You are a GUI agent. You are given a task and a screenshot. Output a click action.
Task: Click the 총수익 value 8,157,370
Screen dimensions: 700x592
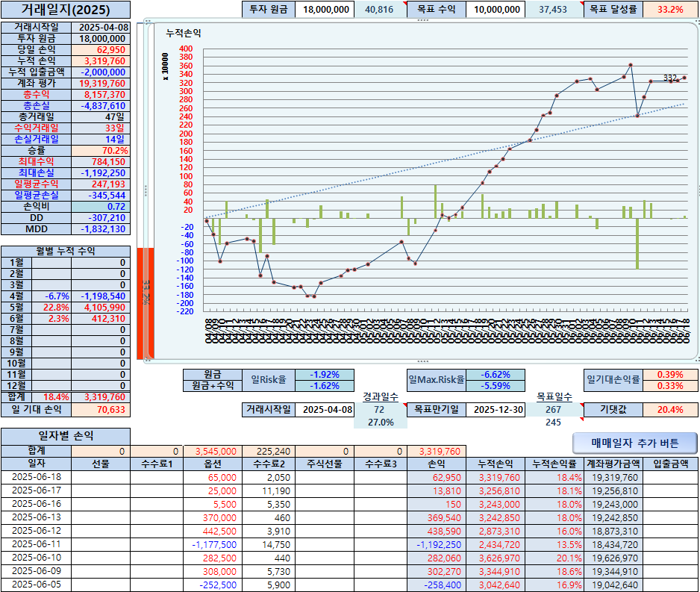(x=101, y=95)
